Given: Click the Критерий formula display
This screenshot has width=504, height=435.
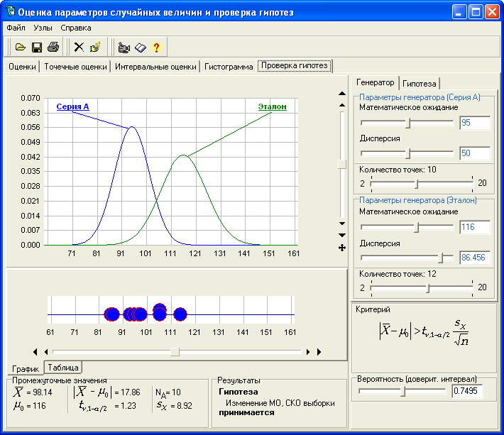Looking at the screenshot, I should [x=424, y=333].
